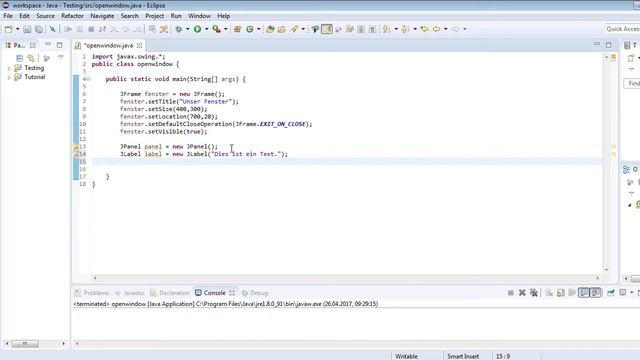Click the New Java Class icon
This screenshot has height=360, width=640.
coord(249,29)
